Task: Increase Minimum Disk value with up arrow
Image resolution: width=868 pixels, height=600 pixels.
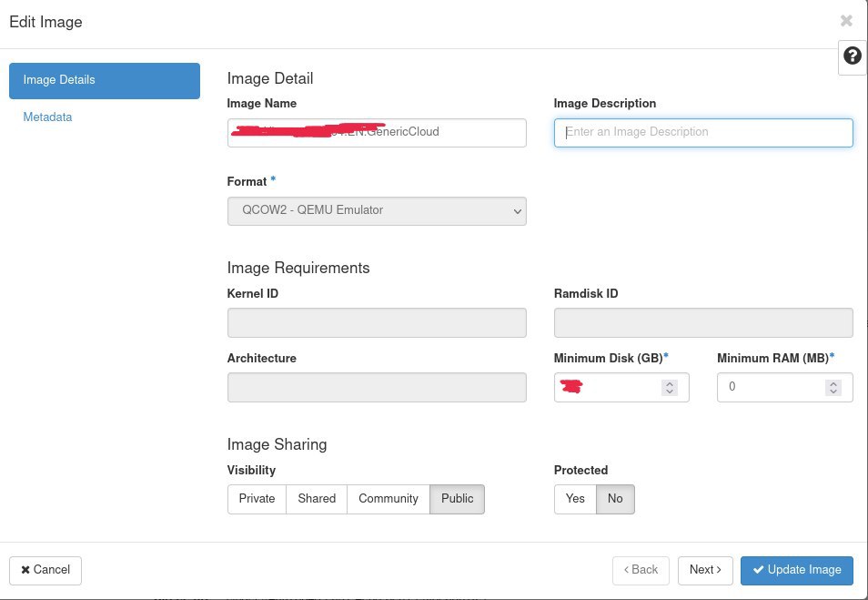Action: pos(670,383)
